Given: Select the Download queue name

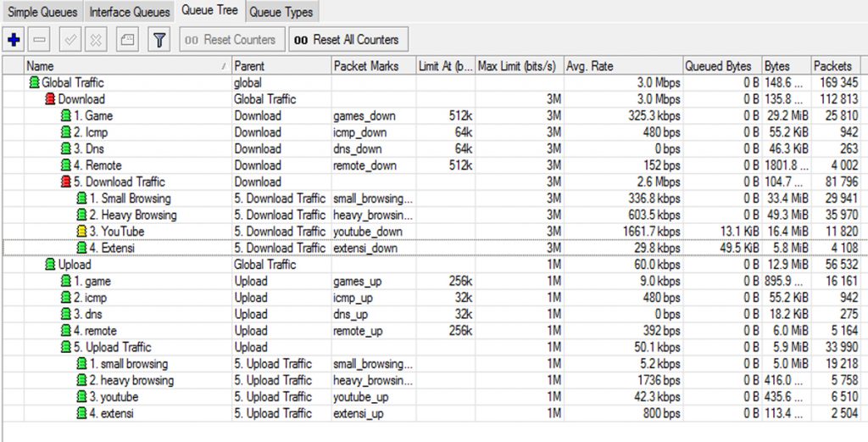Looking at the screenshot, I should [81, 99].
